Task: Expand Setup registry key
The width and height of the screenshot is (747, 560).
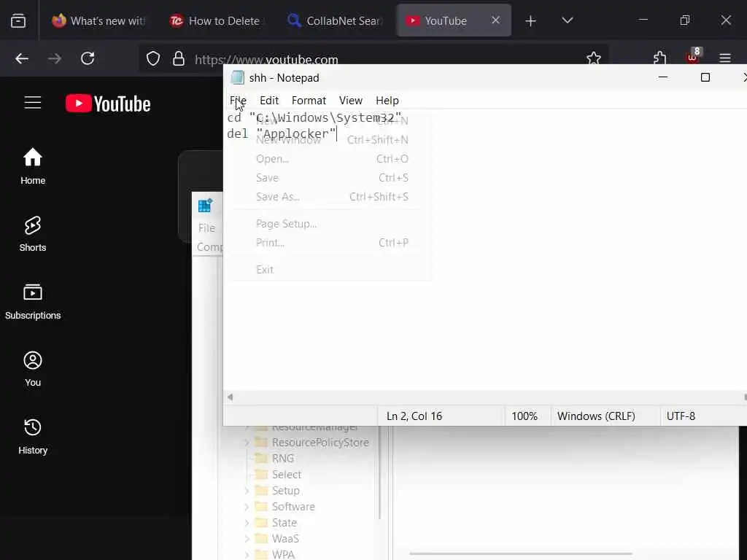Action: pos(247,491)
